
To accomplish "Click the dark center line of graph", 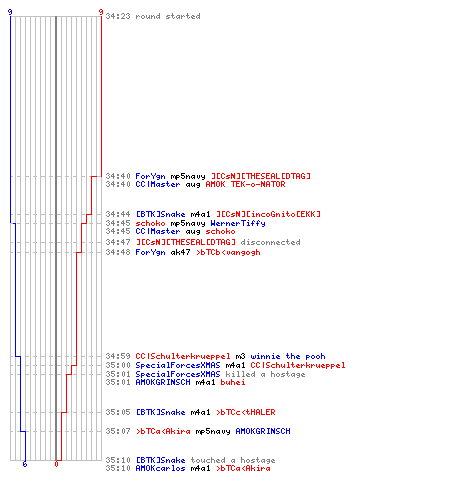I will [56, 238].
